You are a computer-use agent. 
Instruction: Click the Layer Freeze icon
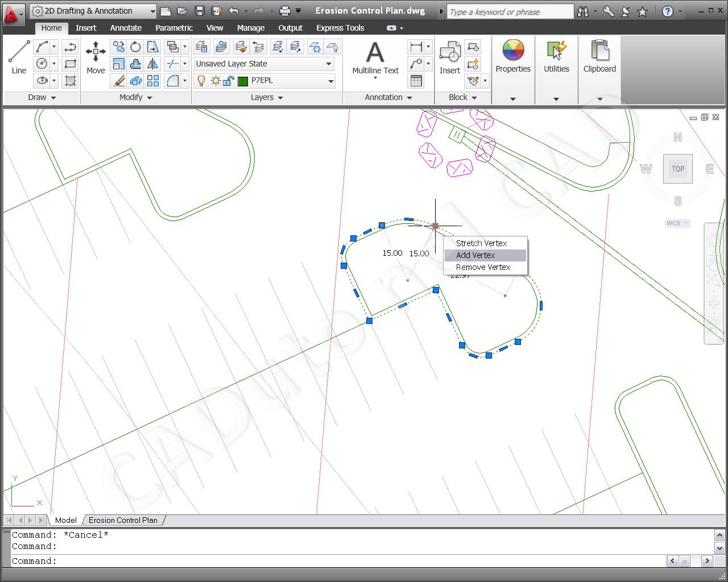pyautogui.click(x=315, y=47)
